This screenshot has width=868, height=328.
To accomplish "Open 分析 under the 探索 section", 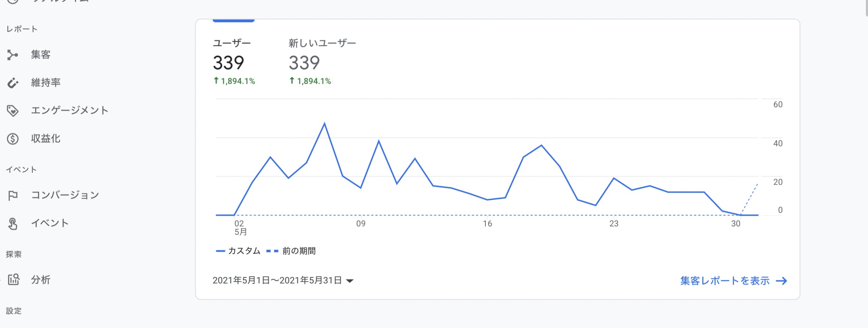I will 40,279.
